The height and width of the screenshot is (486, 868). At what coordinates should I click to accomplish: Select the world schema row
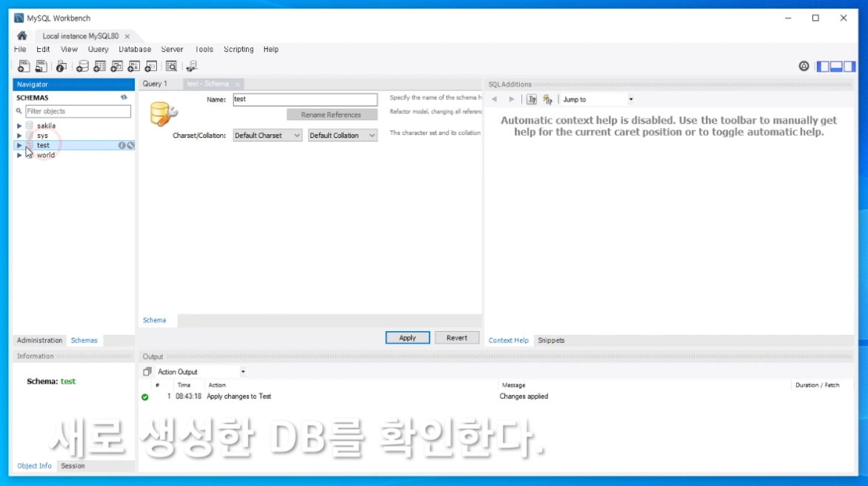point(73,155)
